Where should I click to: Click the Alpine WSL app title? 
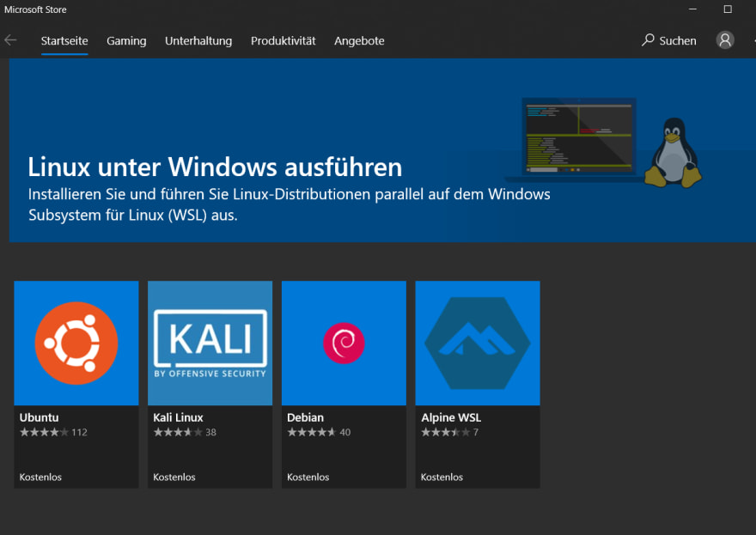click(x=451, y=417)
